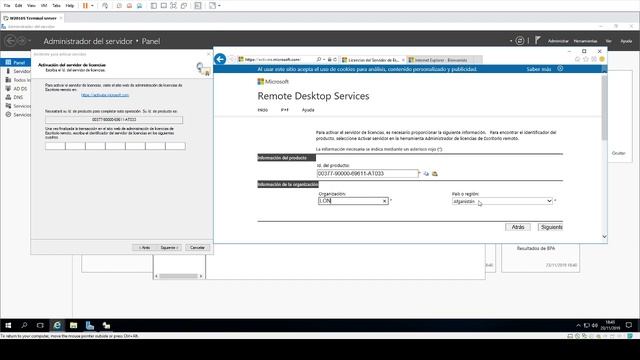Open the VMware stretch guest dropdown icon
This screenshot has height=360, width=640.
coord(219,6)
